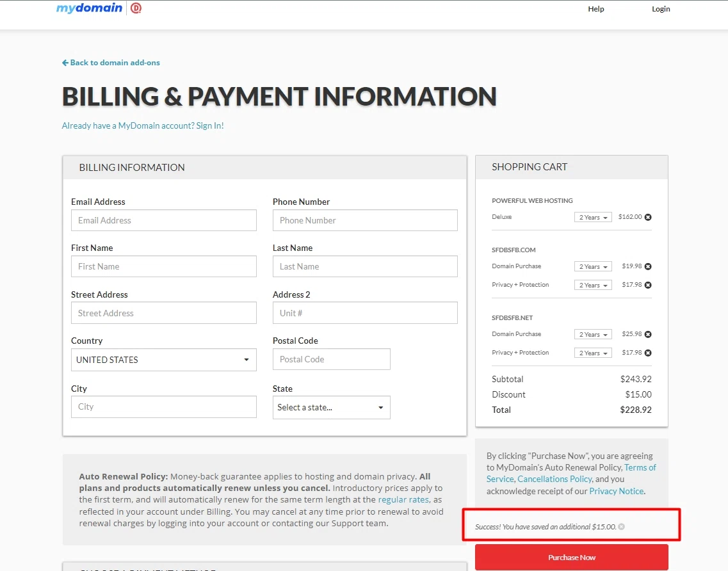Change SFDBSFB.NET Domain Purchase years dropdown
This screenshot has width=728, height=571.
pyautogui.click(x=593, y=334)
